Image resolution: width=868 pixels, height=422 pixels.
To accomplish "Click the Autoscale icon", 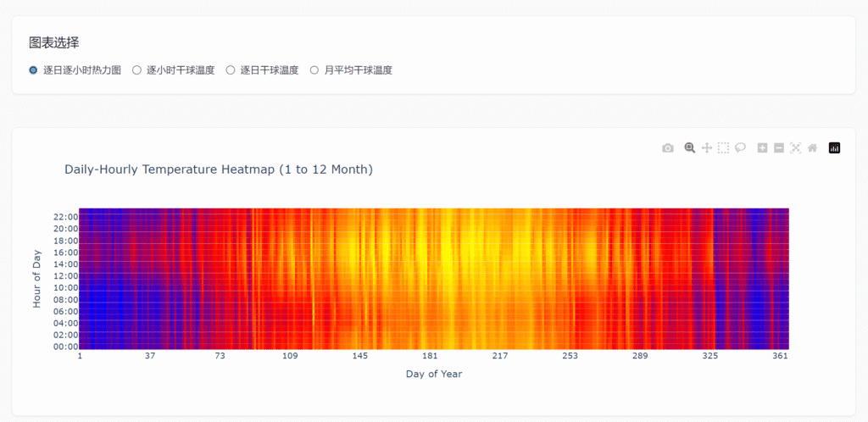I will pyautogui.click(x=795, y=148).
